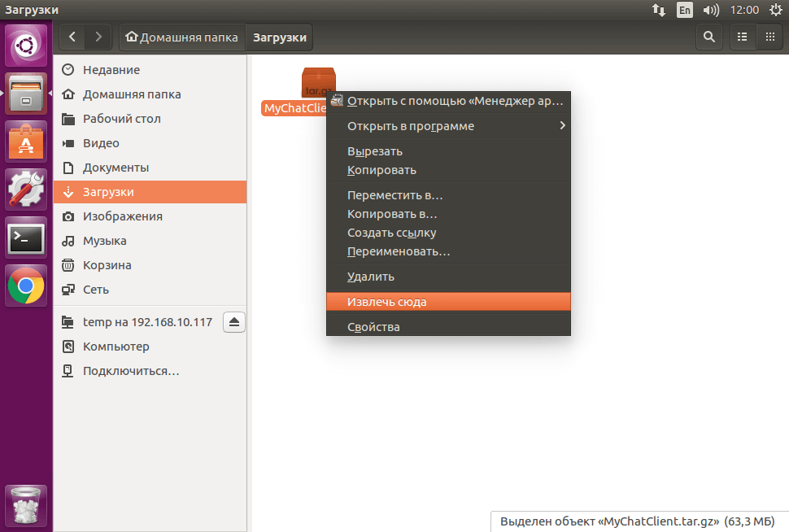The height and width of the screenshot is (532, 789).
Task: Switch to grid view
Action: (769, 37)
